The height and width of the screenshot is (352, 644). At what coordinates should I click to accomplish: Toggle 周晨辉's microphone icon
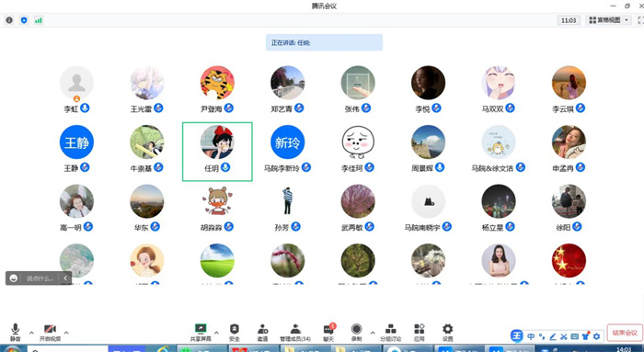(x=440, y=167)
